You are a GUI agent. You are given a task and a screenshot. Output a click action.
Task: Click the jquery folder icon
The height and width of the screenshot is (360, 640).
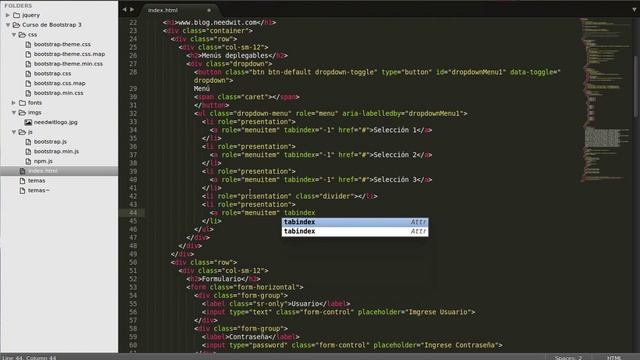pyautogui.click(x=17, y=15)
